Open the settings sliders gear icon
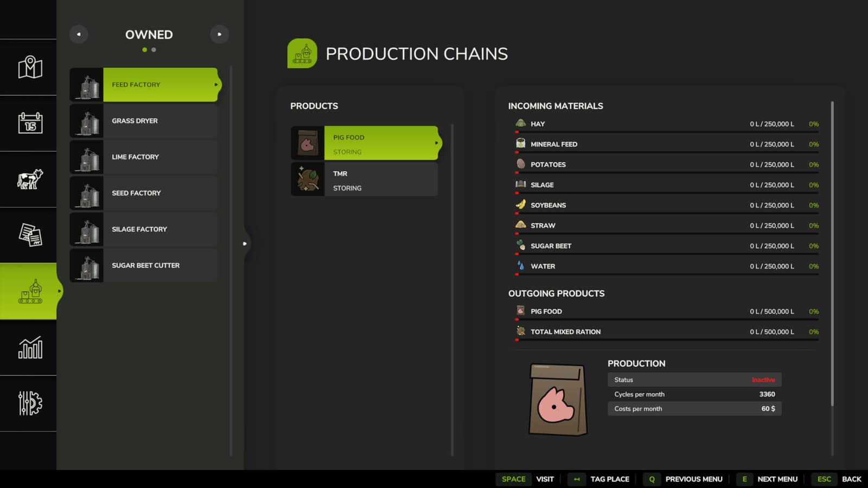This screenshot has height=488, width=868. 30,403
